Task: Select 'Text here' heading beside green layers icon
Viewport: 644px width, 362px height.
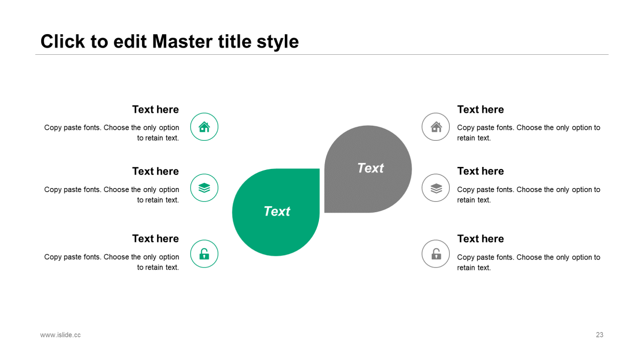Action: 155,171
